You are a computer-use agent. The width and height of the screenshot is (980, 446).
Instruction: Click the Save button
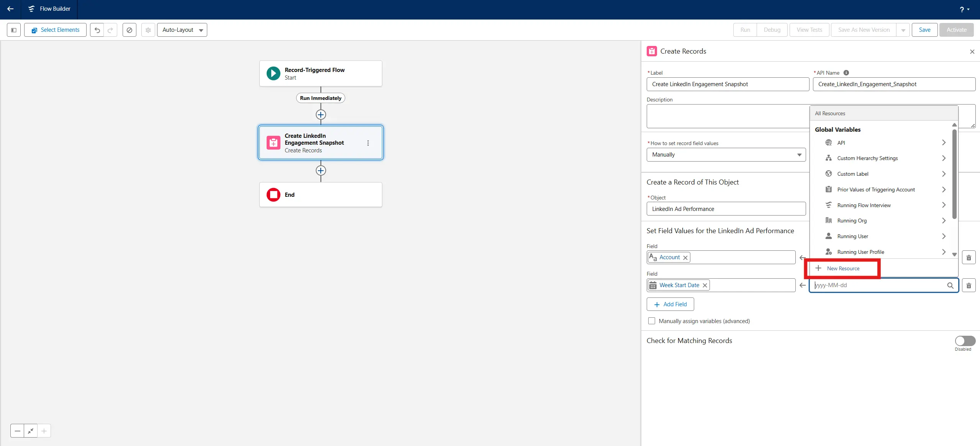[x=924, y=30]
